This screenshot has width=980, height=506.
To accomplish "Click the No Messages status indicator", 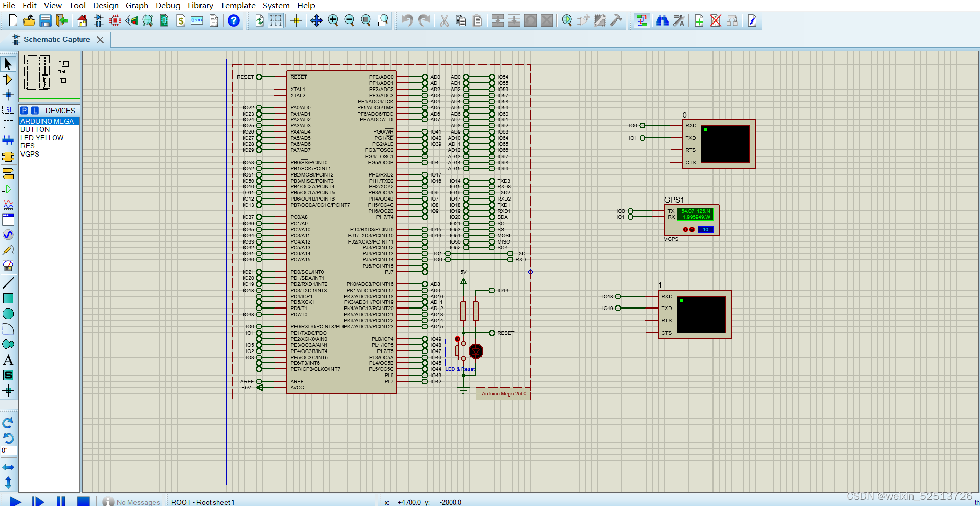I will (131, 502).
